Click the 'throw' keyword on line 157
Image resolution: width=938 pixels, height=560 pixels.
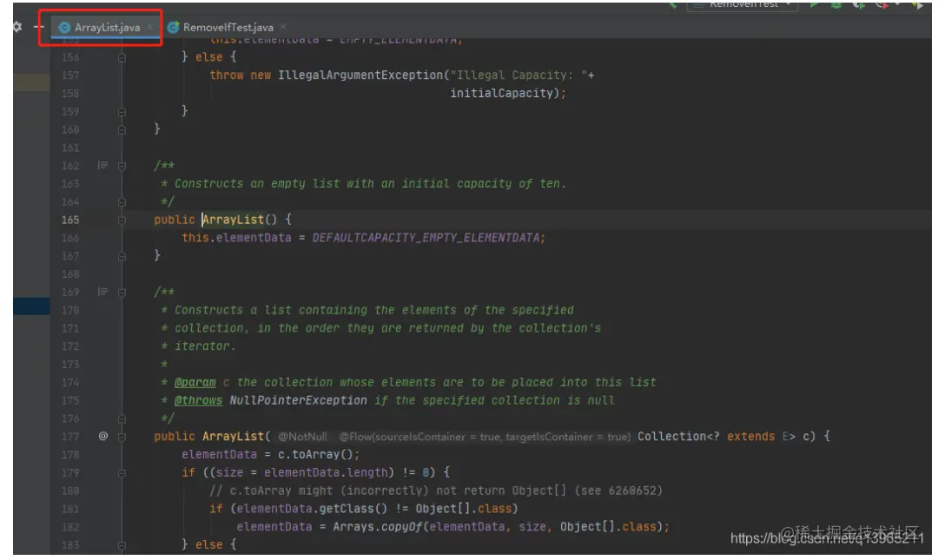(226, 75)
